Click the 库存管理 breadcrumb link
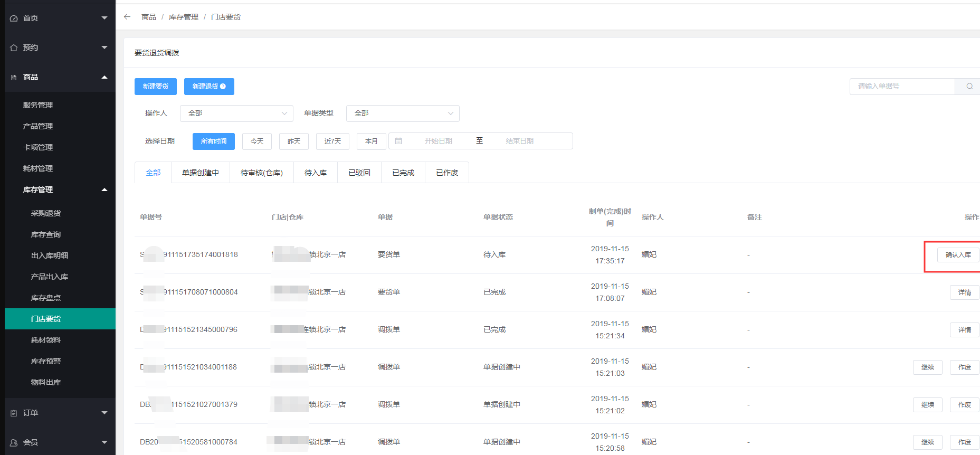The height and width of the screenshot is (455, 980). (184, 17)
